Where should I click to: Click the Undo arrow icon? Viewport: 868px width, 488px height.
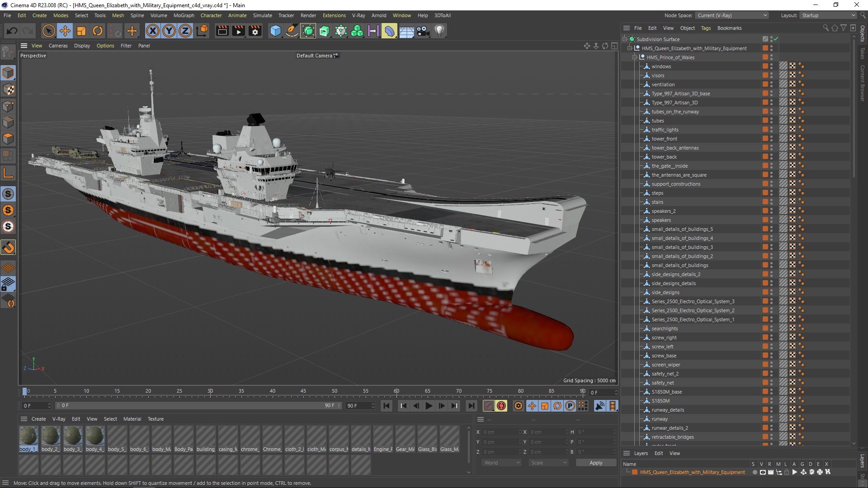[x=12, y=31]
